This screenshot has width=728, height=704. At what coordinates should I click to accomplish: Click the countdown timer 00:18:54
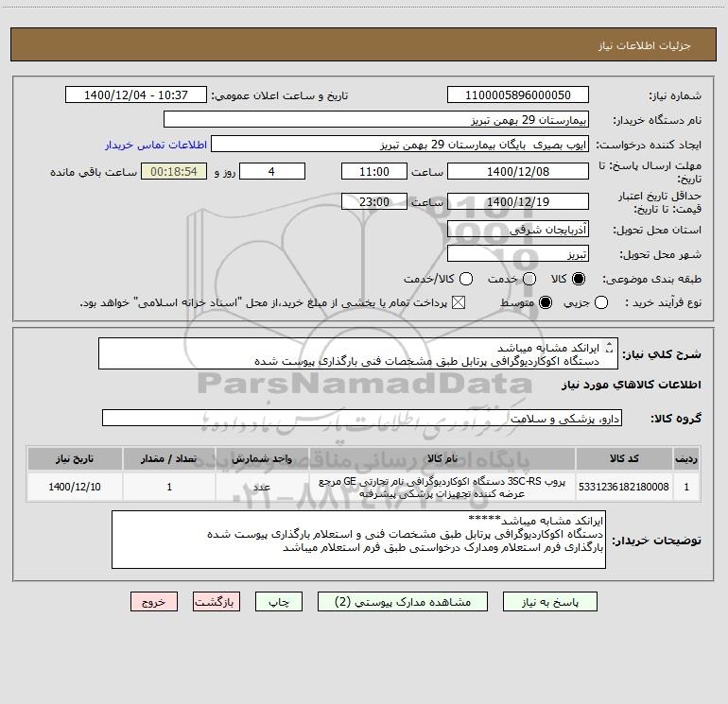174,172
